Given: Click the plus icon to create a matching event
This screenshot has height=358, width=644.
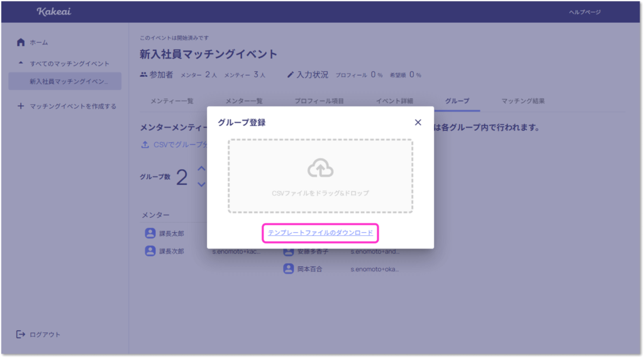Looking at the screenshot, I should 21,106.
